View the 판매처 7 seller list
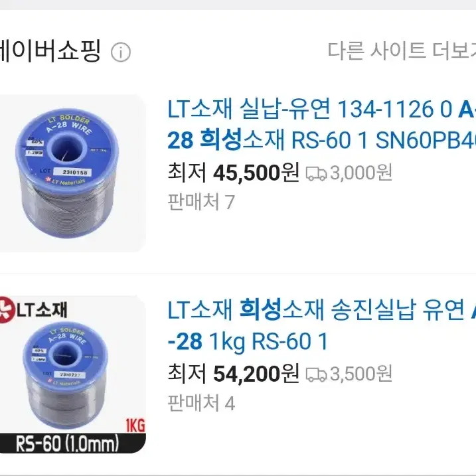Screen dimensions: 476x476 201,202
